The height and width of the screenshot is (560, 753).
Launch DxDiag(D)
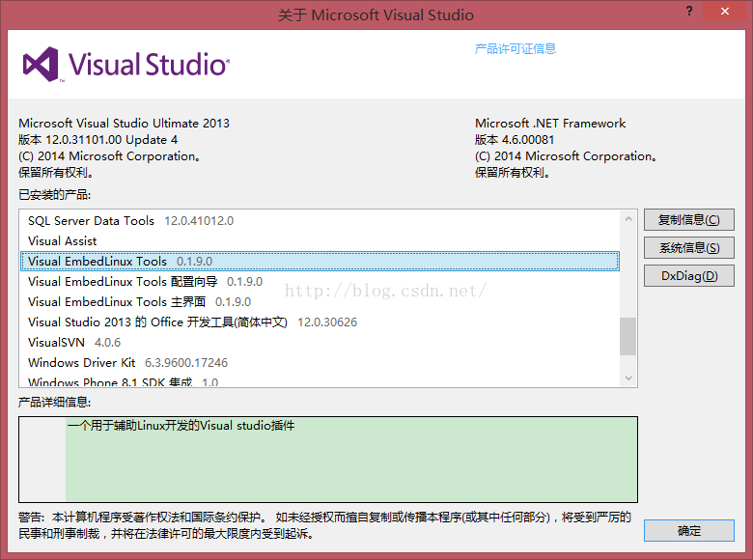688,276
